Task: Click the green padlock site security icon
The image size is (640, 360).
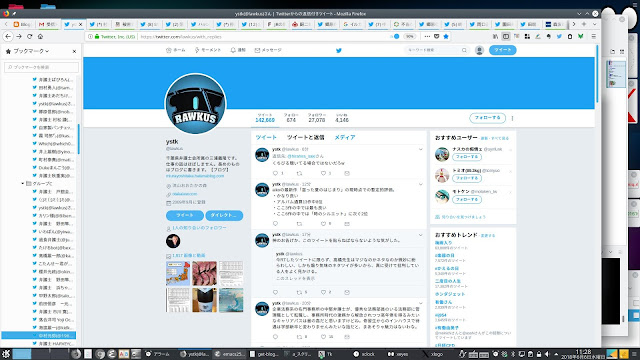Action: (x=97, y=36)
